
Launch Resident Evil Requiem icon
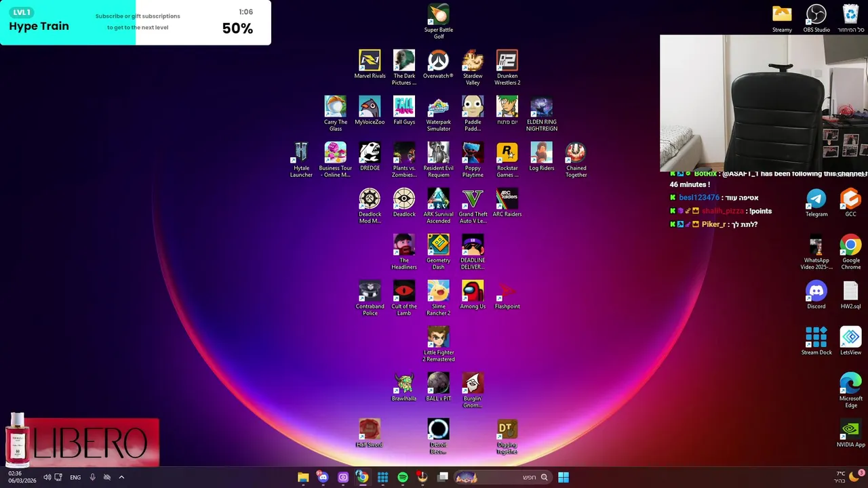tap(438, 159)
